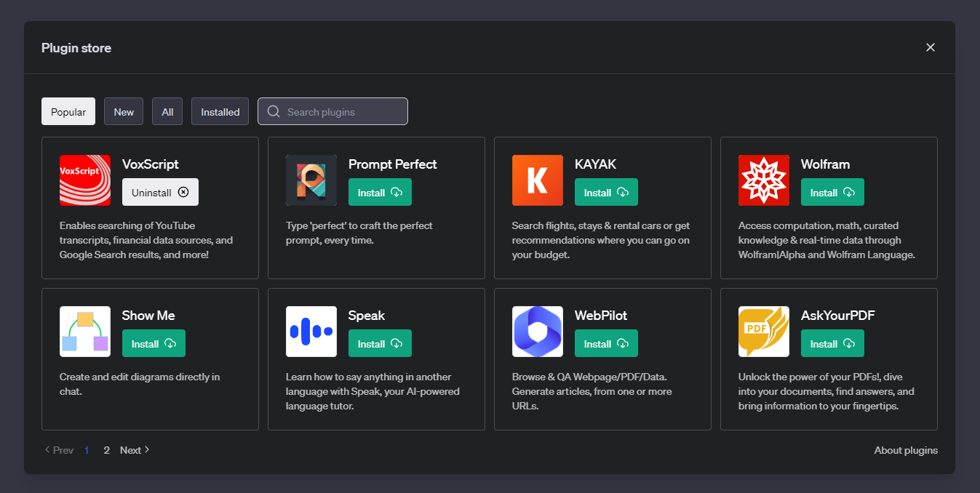Viewport: 980px width, 493px height.
Task: Click the Speak waveform logo
Action: [x=311, y=332]
